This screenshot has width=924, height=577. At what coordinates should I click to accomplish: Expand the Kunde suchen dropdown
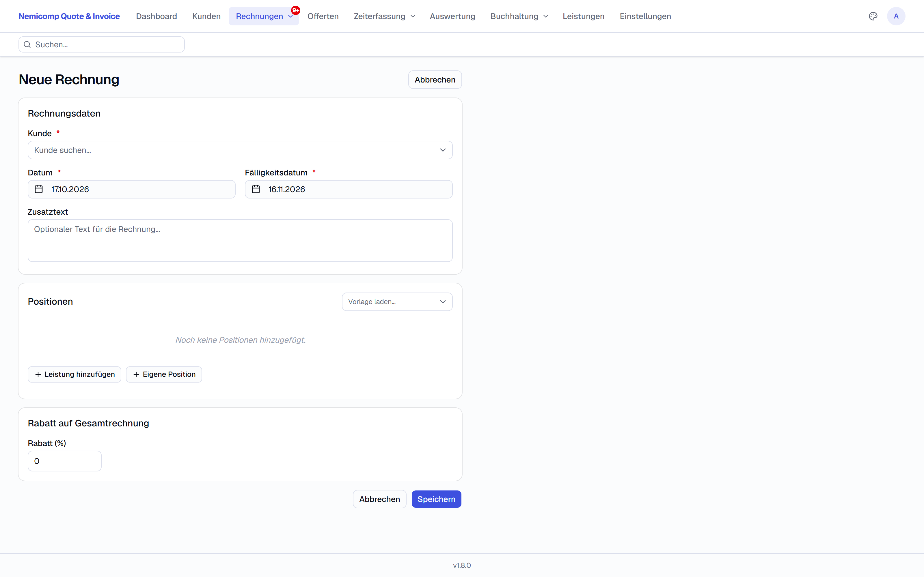point(240,150)
